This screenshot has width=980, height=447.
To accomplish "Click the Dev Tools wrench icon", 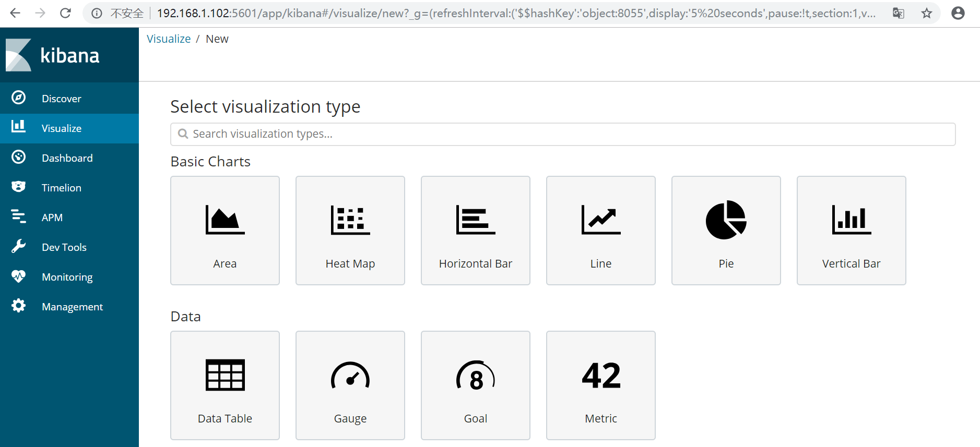I will pyautogui.click(x=18, y=246).
